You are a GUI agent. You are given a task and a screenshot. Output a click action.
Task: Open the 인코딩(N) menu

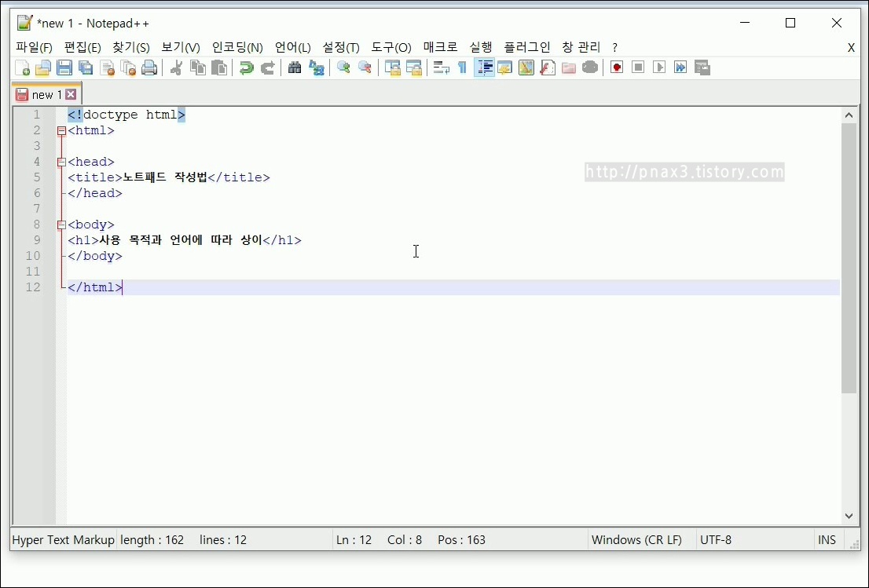pos(237,47)
